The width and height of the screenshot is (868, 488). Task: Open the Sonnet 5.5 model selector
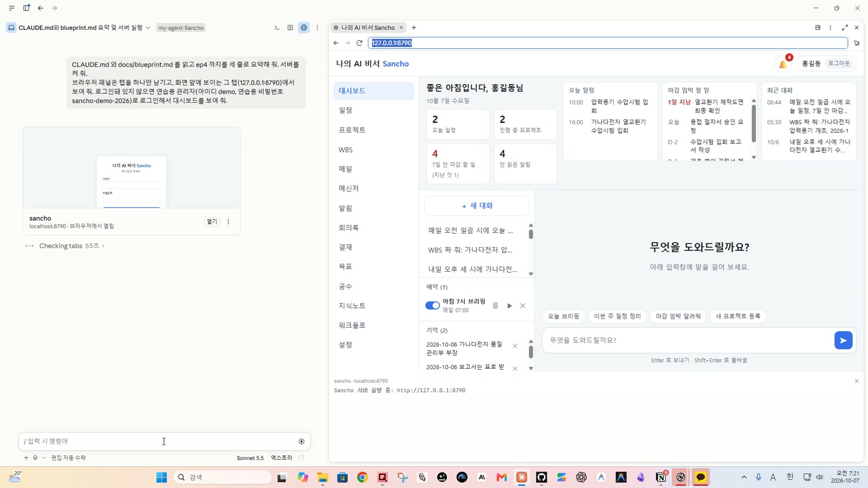250,458
